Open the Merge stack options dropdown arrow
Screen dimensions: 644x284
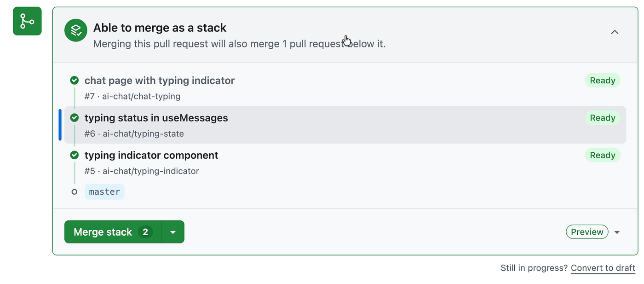tap(173, 232)
